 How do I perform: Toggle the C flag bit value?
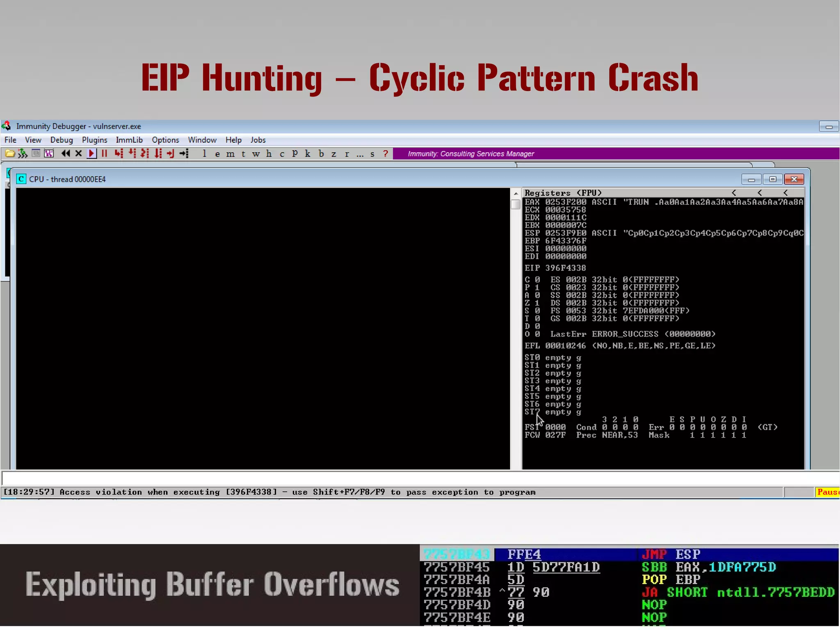[537, 280]
